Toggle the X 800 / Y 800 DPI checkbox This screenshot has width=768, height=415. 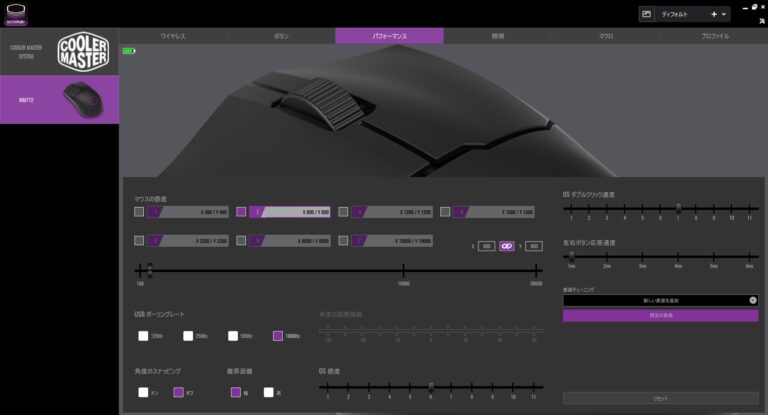tap(240, 212)
